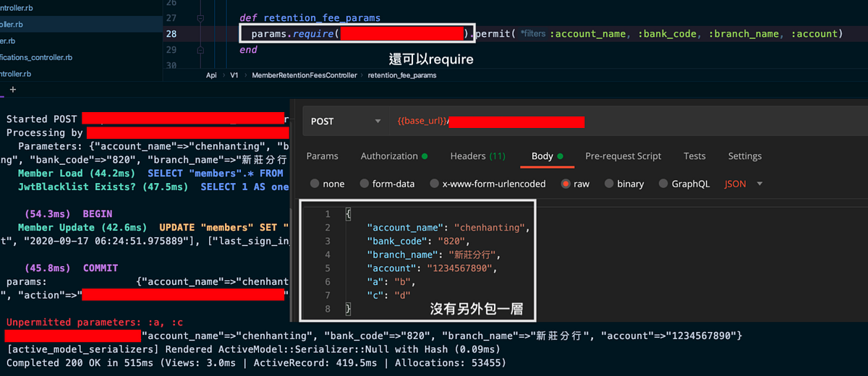This screenshot has width=868, height=376.
Task: Click line number 27 in the gutter
Action: [171, 17]
